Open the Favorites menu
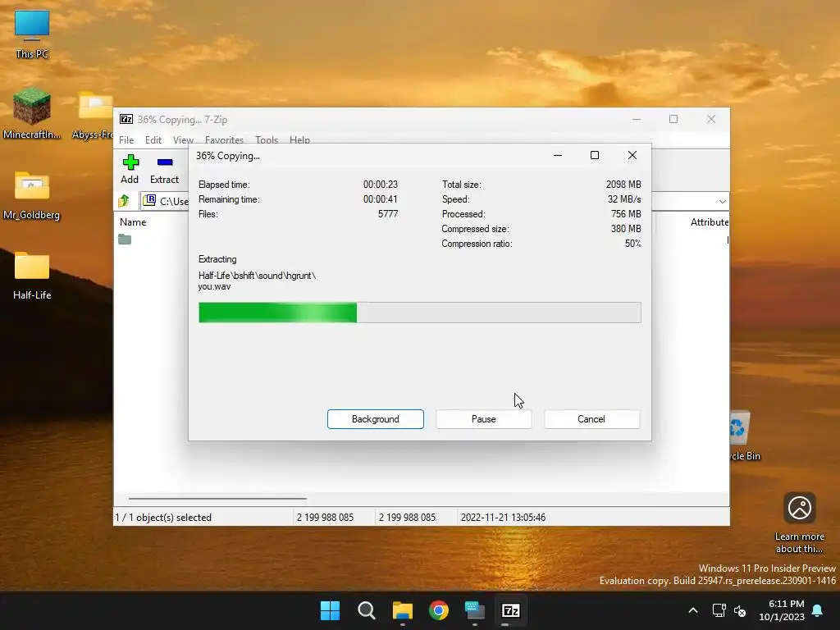The width and height of the screenshot is (840, 630). pos(224,139)
